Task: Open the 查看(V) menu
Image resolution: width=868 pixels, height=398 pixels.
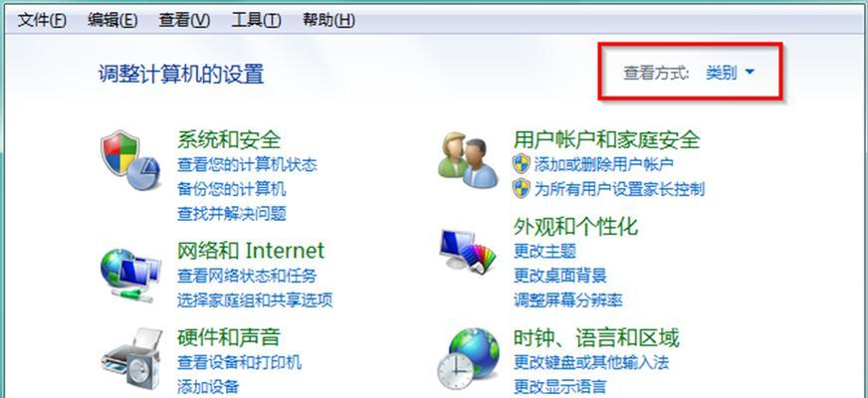Action: [x=184, y=21]
